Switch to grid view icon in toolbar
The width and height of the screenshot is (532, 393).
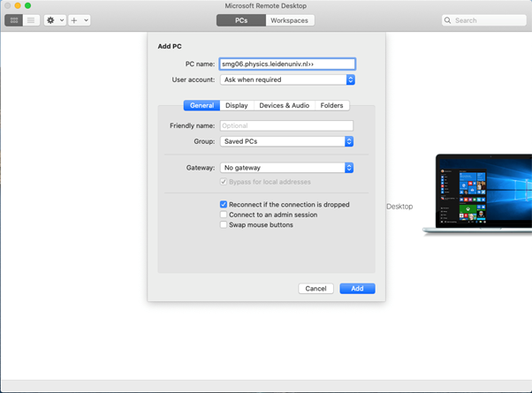14,19
